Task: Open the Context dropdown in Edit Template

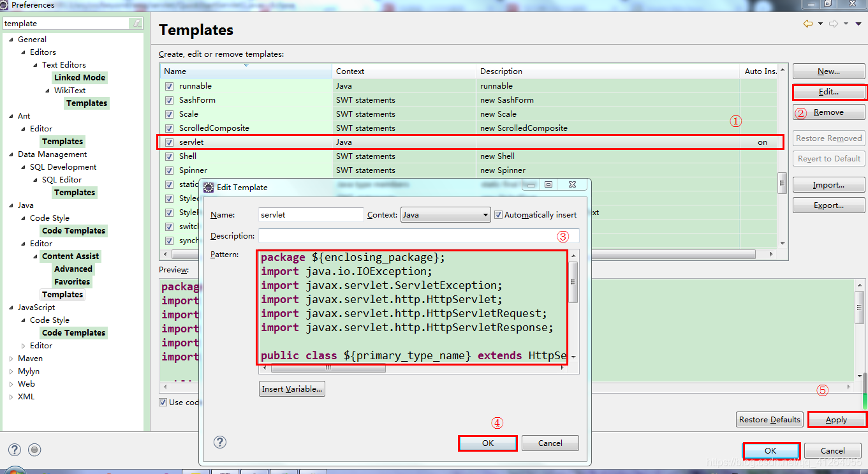Action: pos(445,215)
